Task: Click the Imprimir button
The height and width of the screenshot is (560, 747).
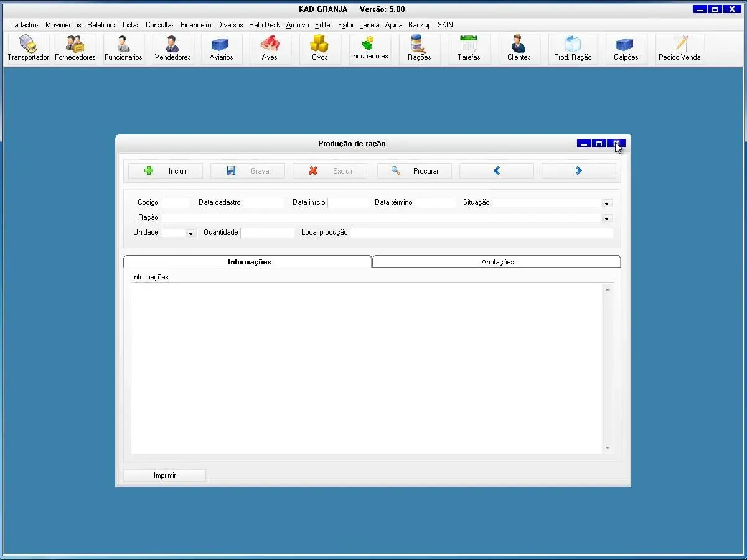Action: pyautogui.click(x=165, y=475)
